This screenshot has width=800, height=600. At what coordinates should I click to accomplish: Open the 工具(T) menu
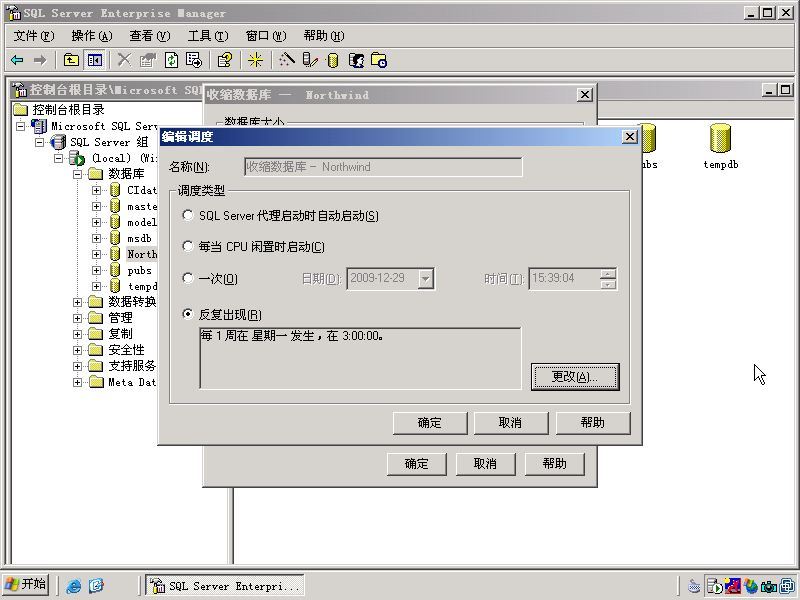click(208, 36)
